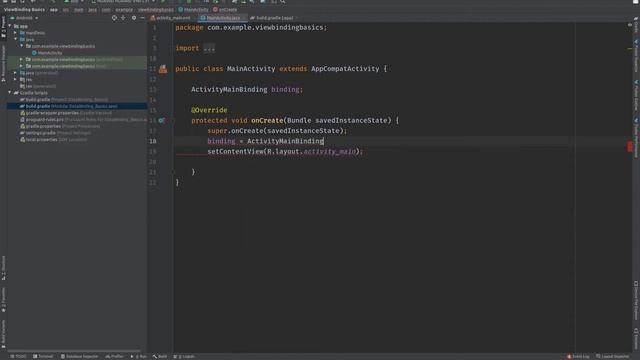
Task: Open project-level build.gradle file
Action: (x=64, y=100)
